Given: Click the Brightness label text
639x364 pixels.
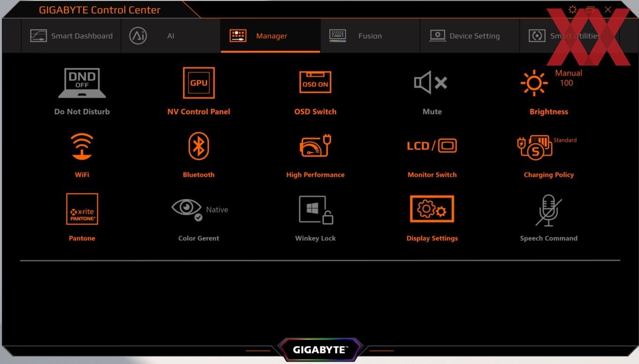Looking at the screenshot, I should pyautogui.click(x=549, y=112).
